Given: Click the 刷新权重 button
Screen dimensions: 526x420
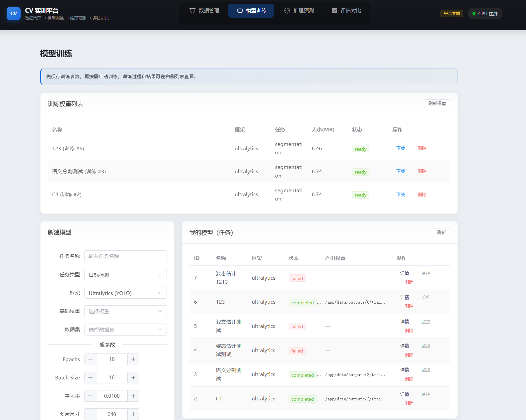Looking at the screenshot, I should (437, 104).
